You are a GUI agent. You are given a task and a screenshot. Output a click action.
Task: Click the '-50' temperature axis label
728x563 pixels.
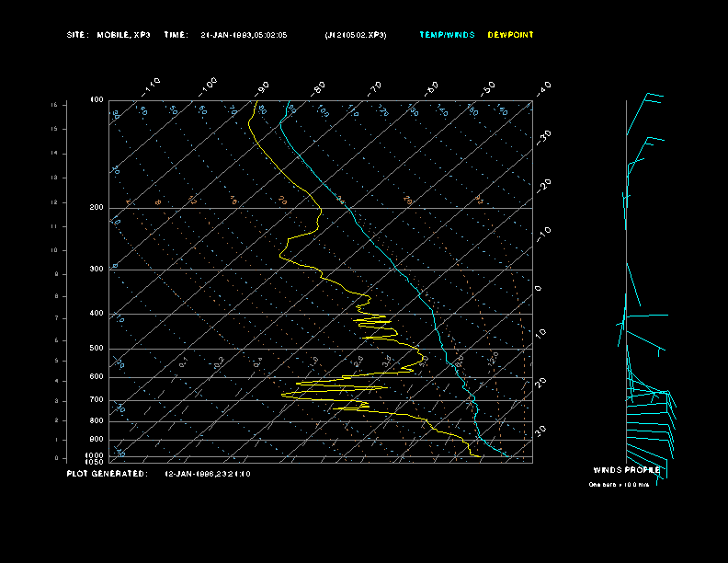[x=487, y=88]
